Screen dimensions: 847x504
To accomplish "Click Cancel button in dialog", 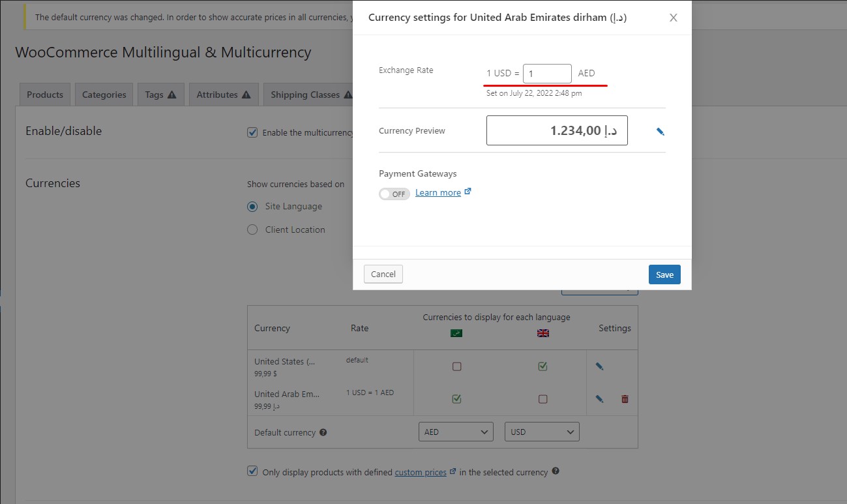I will [x=383, y=274].
